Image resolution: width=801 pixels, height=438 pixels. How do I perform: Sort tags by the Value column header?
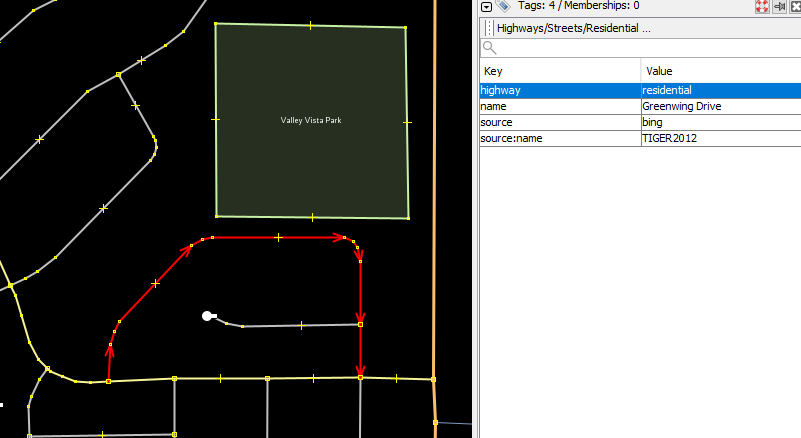tap(721, 71)
